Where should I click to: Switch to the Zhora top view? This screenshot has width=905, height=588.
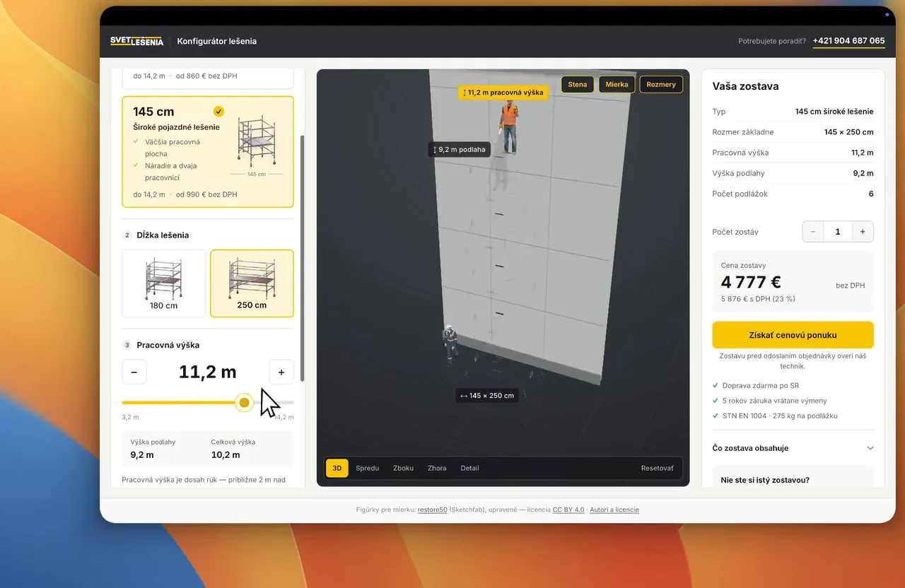point(437,468)
